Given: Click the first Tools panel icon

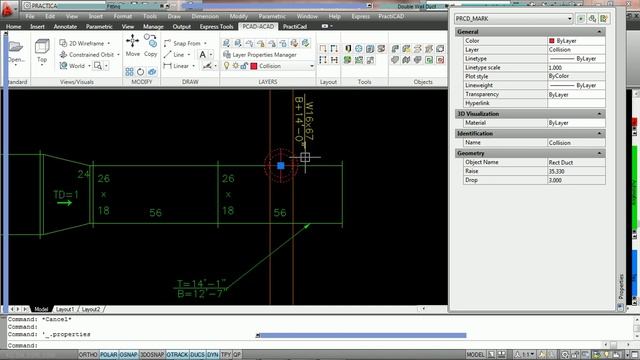Looking at the screenshot, I should (347, 49).
